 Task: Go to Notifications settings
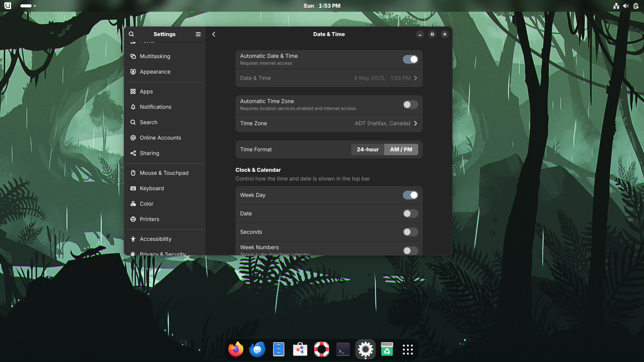click(165, 107)
